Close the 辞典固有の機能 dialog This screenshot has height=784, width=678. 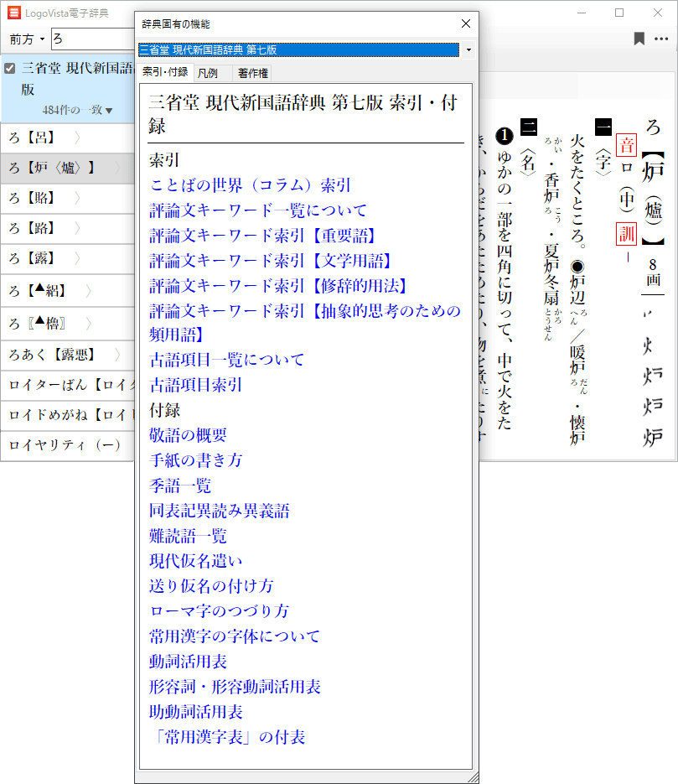pyautogui.click(x=466, y=24)
